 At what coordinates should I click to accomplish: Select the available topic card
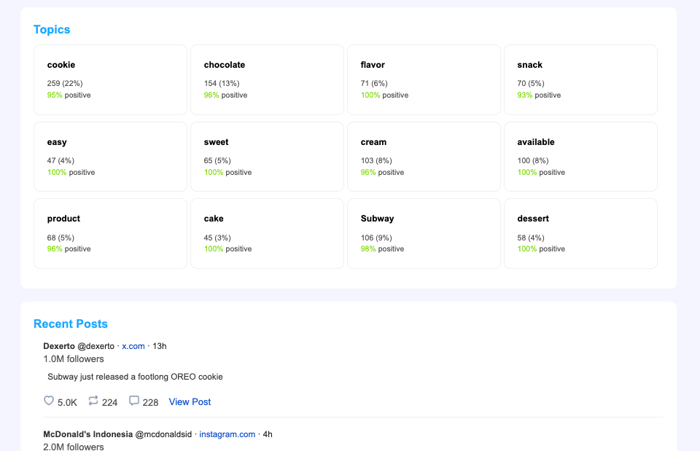click(x=580, y=157)
